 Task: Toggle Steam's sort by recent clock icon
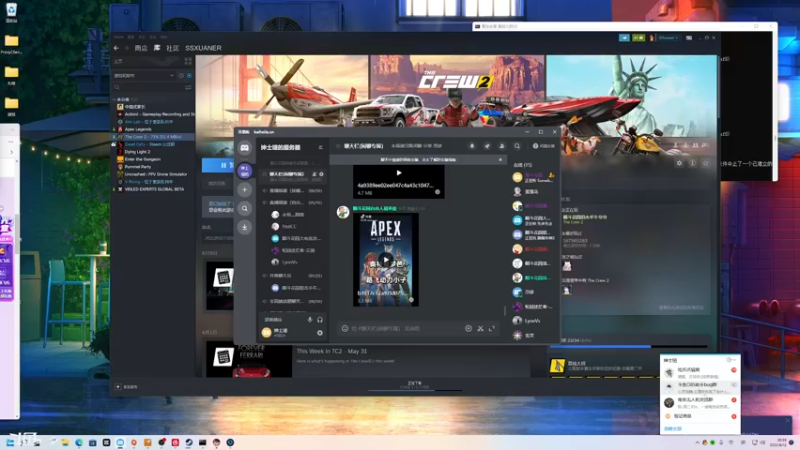coord(181,76)
